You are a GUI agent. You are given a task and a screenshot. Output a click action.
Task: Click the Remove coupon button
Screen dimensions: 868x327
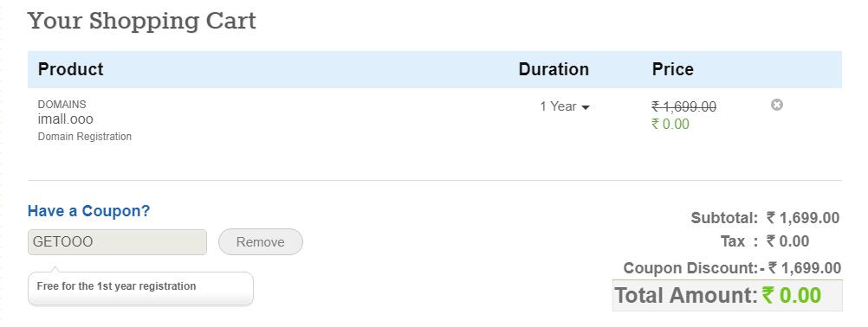pos(261,242)
